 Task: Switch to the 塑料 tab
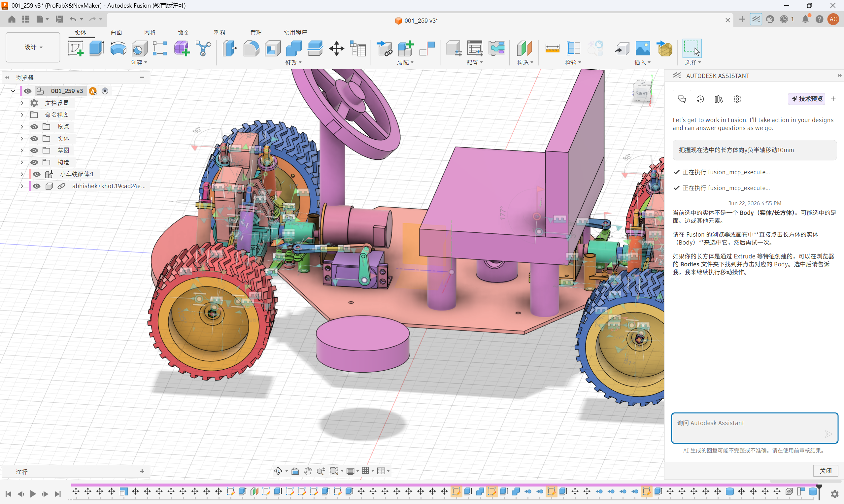click(220, 33)
